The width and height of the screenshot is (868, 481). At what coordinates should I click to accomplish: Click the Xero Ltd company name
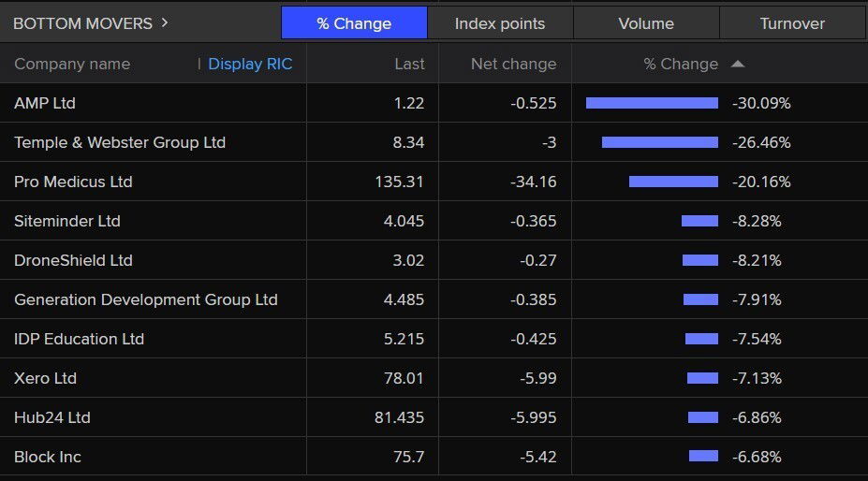pyautogui.click(x=45, y=378)
